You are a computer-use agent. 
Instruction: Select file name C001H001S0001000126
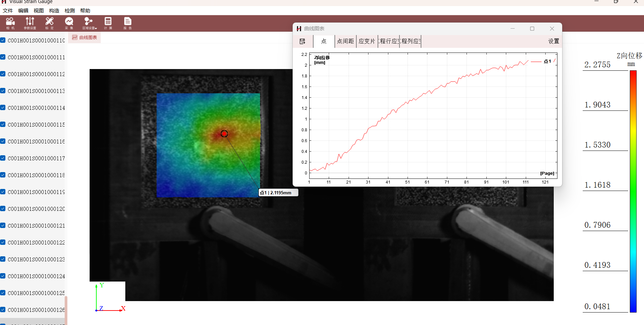pos(36,310)
